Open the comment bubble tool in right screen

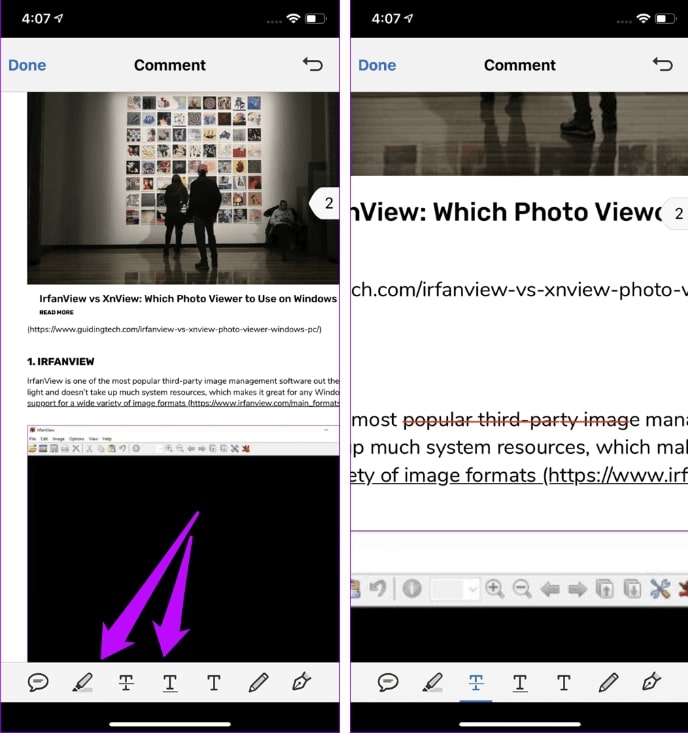[389, 683]
